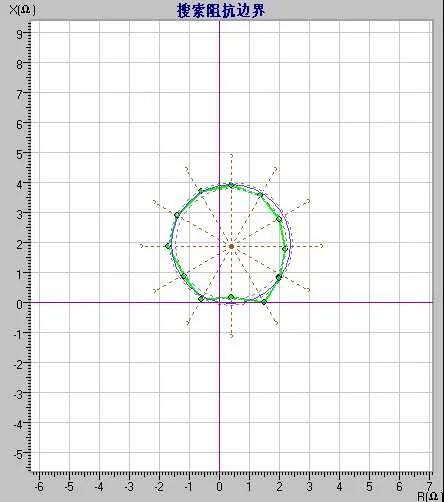The height and width of the screenshot is (502, 444).
Task: Click the arrow tip at the top of the vertical dashed search line
Action: coord(231,156)
